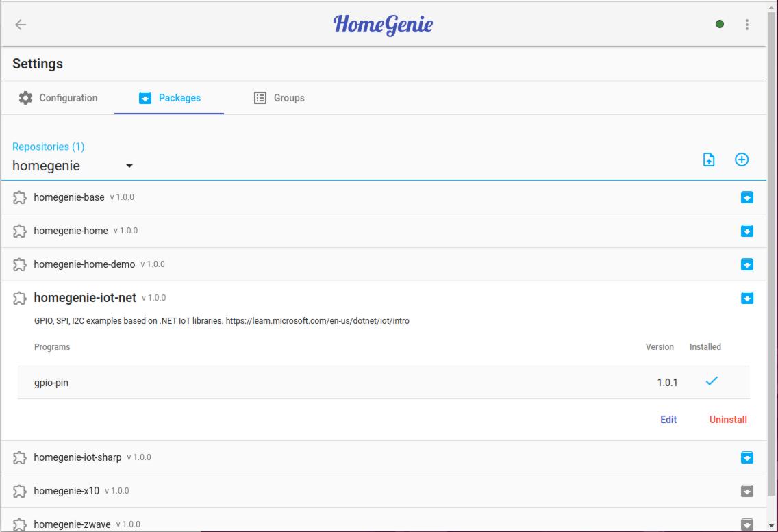Install the homegenie-home package download icon

click(746, 231)
